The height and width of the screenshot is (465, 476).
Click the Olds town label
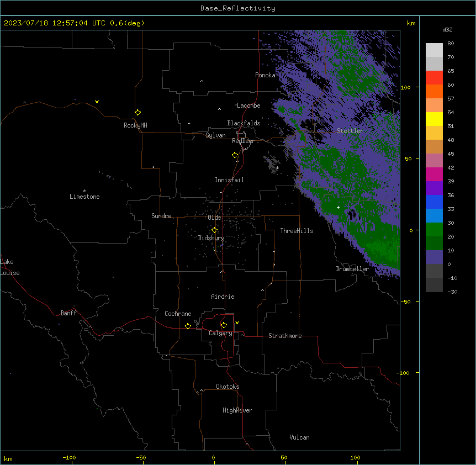pos(214,218)
